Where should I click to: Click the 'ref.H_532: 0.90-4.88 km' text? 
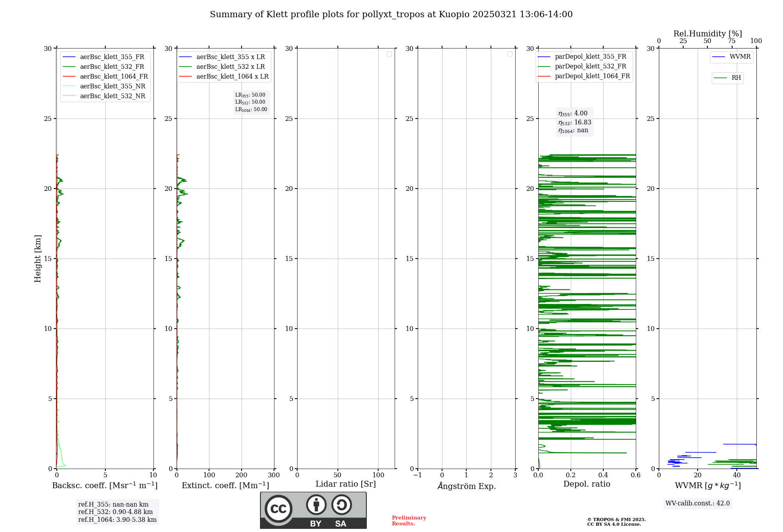[115, 512]
